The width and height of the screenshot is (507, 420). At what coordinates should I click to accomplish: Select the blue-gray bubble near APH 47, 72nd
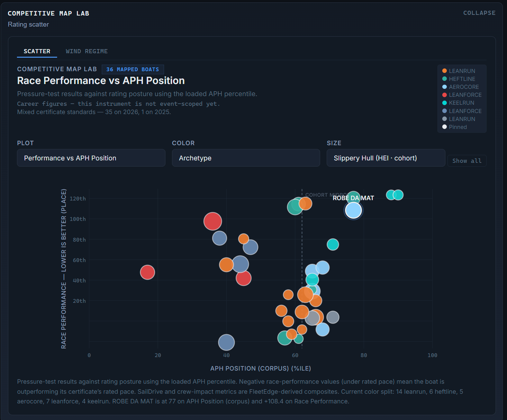coord(251,247)
